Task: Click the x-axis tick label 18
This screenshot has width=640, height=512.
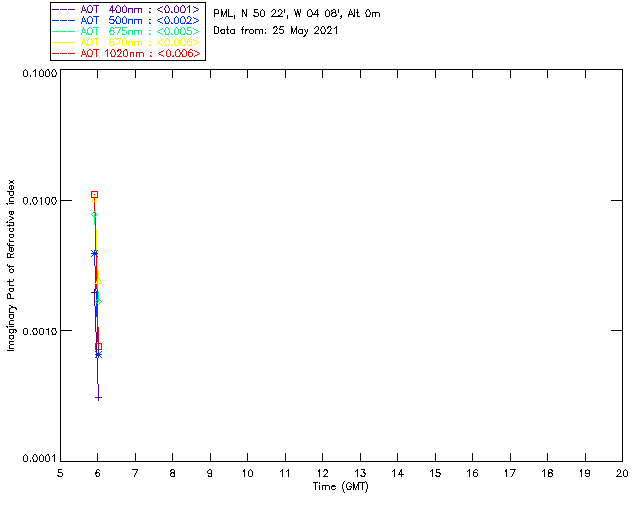Action: pyautogui.click(x=547, y=474)
